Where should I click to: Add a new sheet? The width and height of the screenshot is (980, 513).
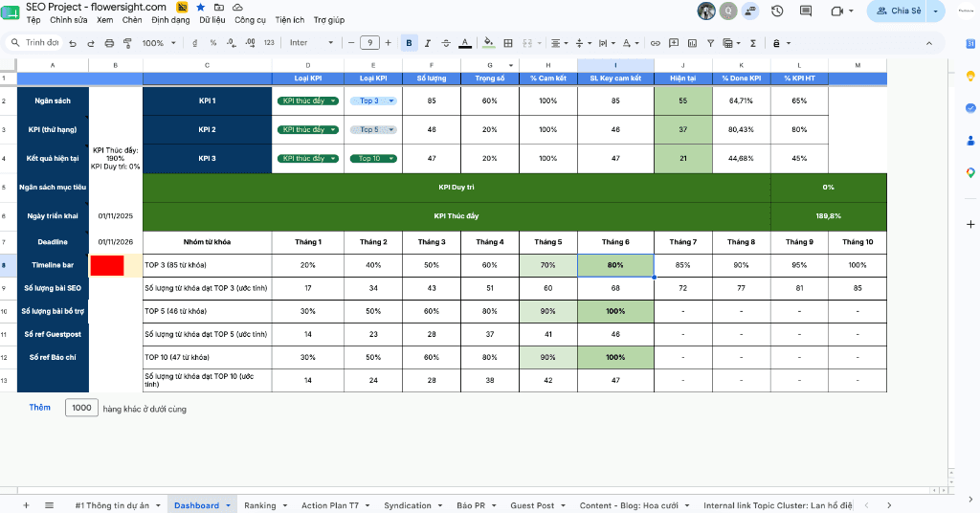[26, 505]
